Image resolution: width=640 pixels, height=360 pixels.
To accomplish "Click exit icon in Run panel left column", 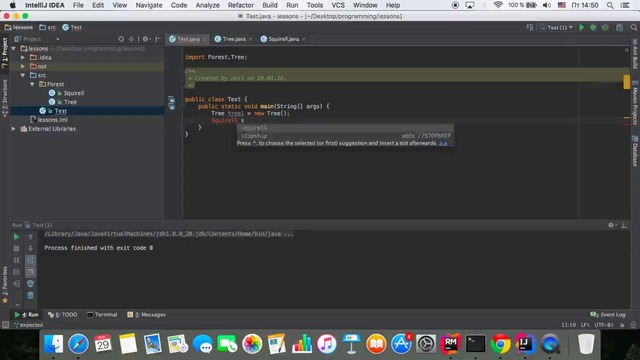I will 16,283.
